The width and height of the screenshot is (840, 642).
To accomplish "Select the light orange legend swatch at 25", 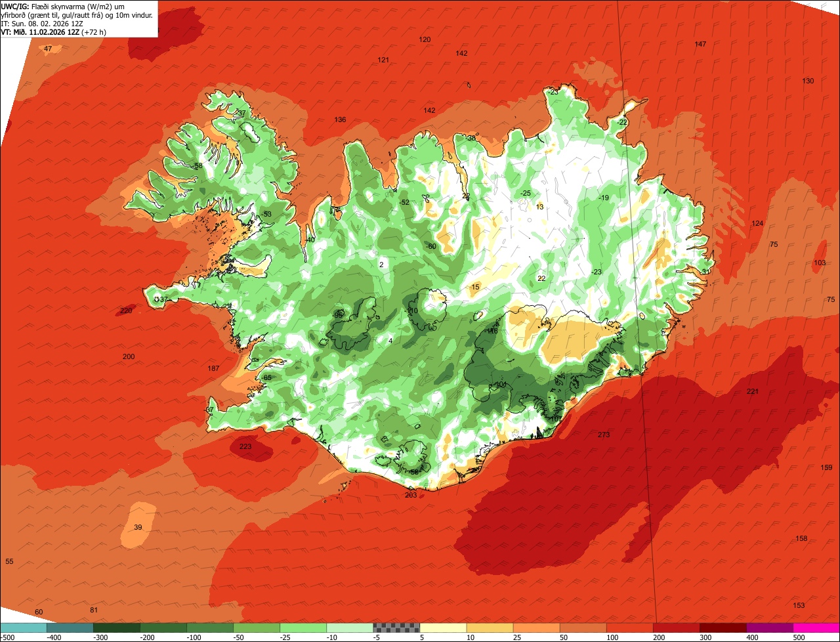I will pos(536,628).
